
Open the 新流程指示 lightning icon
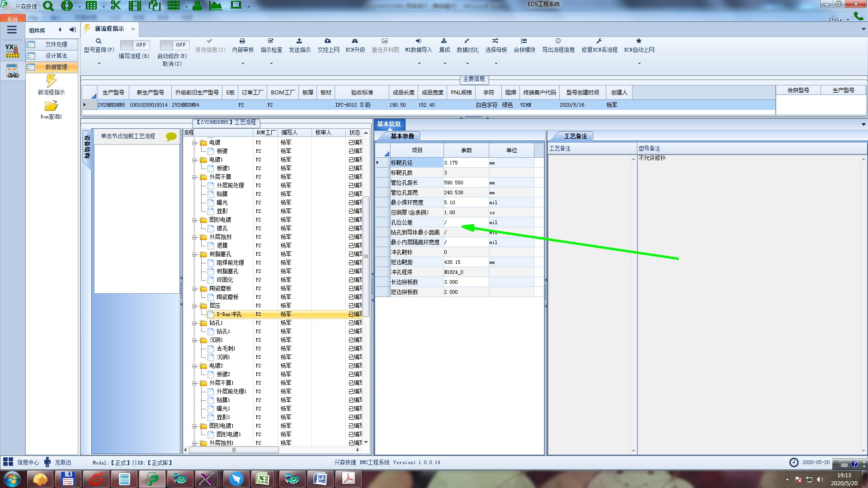[x=51, y=81]
